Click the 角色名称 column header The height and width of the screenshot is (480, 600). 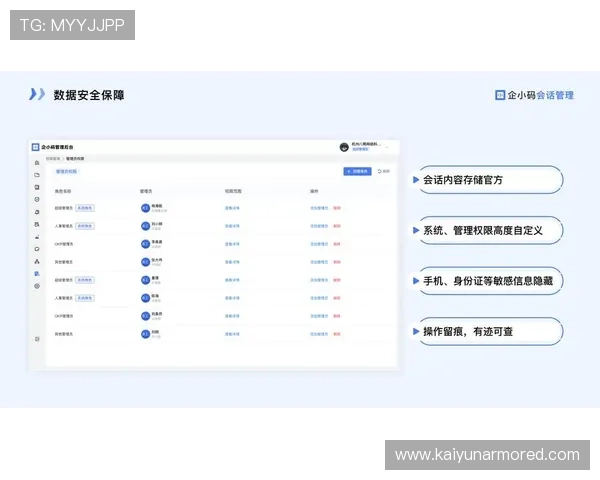pos(63,191)
